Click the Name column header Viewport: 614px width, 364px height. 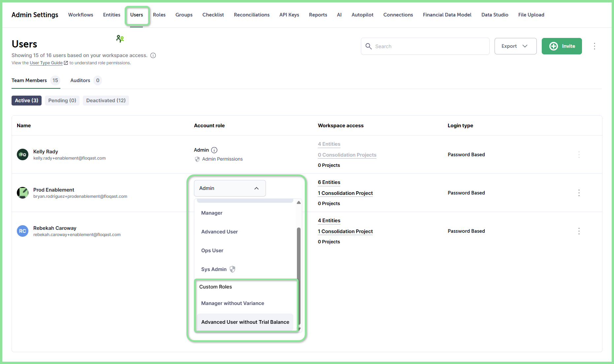coord(24,126)
